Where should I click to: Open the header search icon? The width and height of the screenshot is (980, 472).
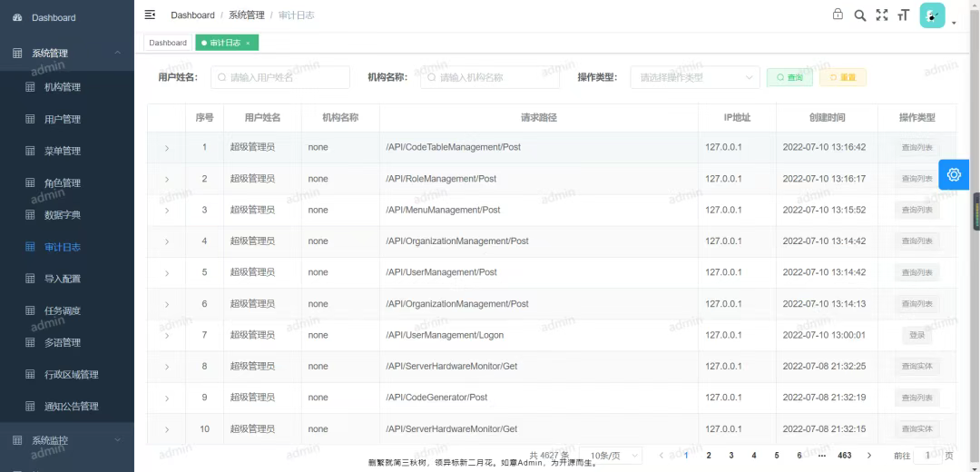(x=860, y=15)
